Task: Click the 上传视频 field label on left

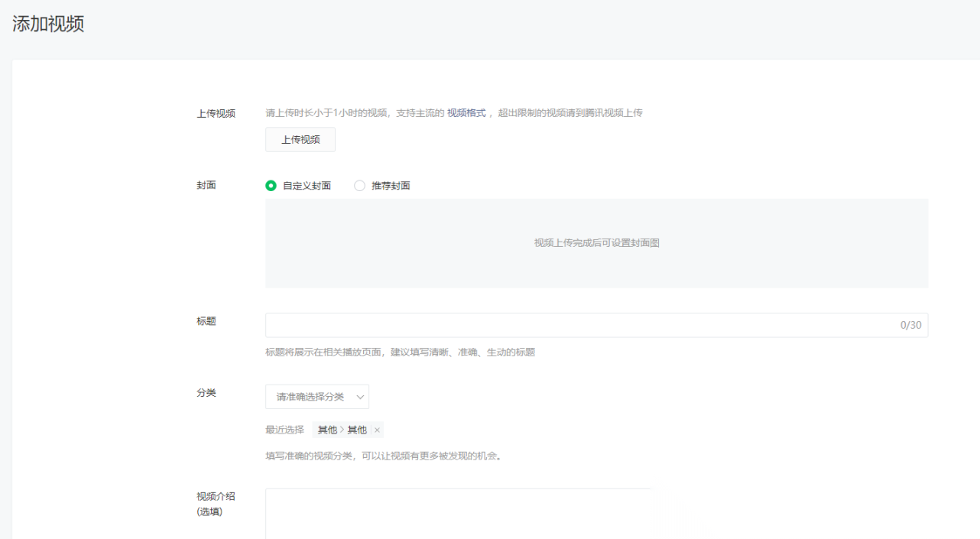Action: click(216, 113)
